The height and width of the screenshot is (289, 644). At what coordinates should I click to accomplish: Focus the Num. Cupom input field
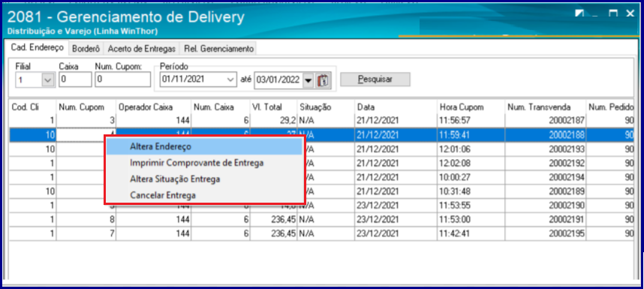pos(123,80)
